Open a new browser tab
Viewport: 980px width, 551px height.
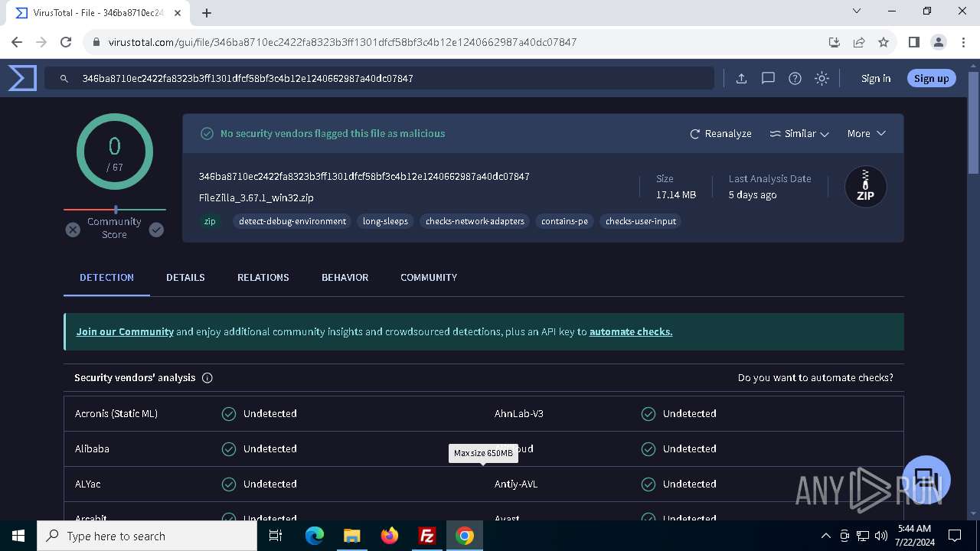pyautogui.click(x=207, y=12)
